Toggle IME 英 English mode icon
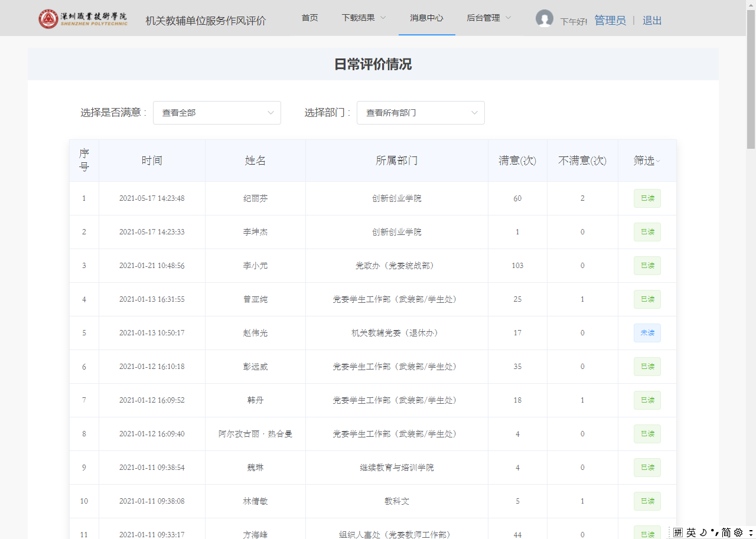756x539 pixels. tap(691, 533)
